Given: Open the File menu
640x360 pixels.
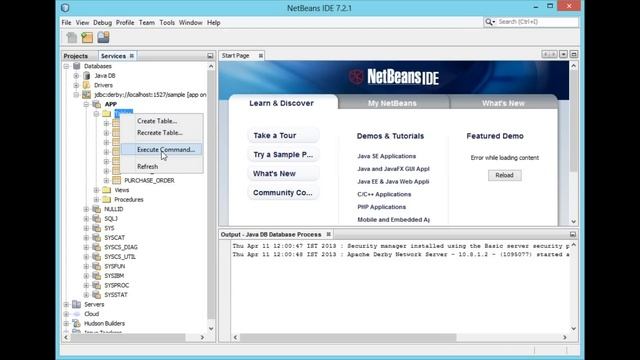Looking at the screenshot, I should 67,23.
